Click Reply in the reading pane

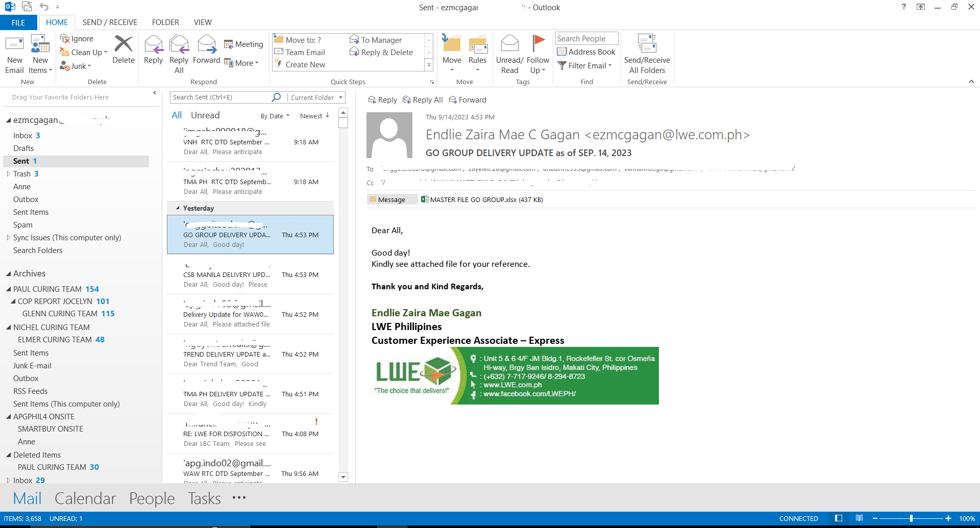(382, 100)
